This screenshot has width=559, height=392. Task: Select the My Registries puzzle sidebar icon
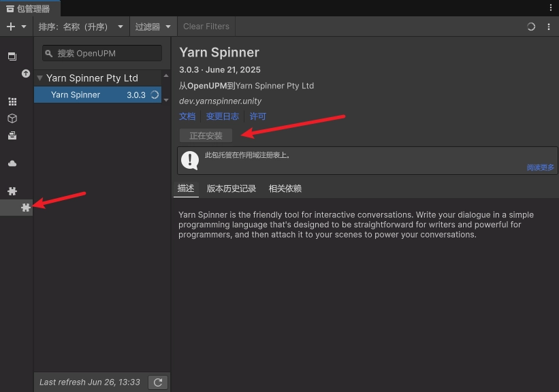12,191
